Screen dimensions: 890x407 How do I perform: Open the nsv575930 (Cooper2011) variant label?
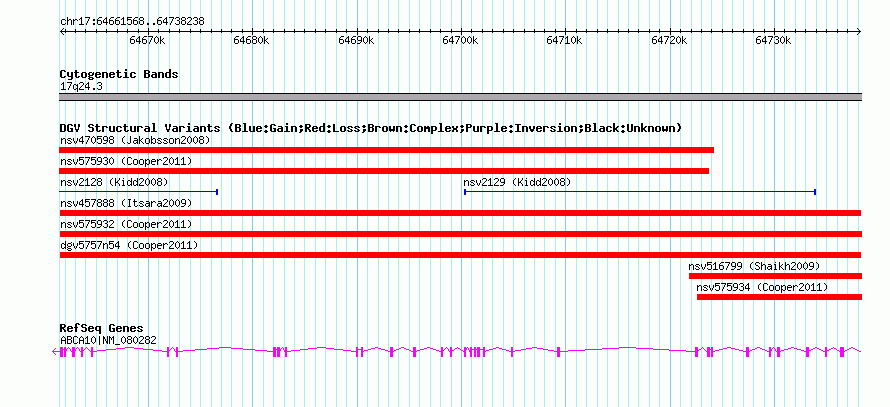126,161
